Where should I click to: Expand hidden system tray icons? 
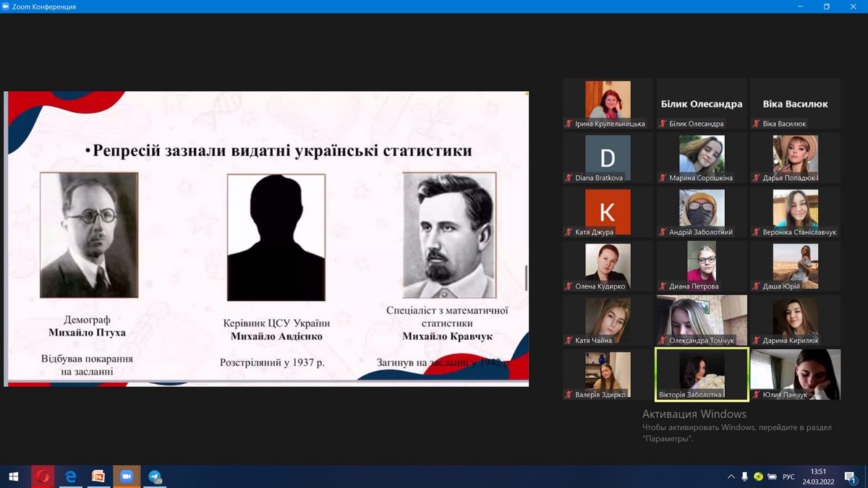tap(731, 476)
